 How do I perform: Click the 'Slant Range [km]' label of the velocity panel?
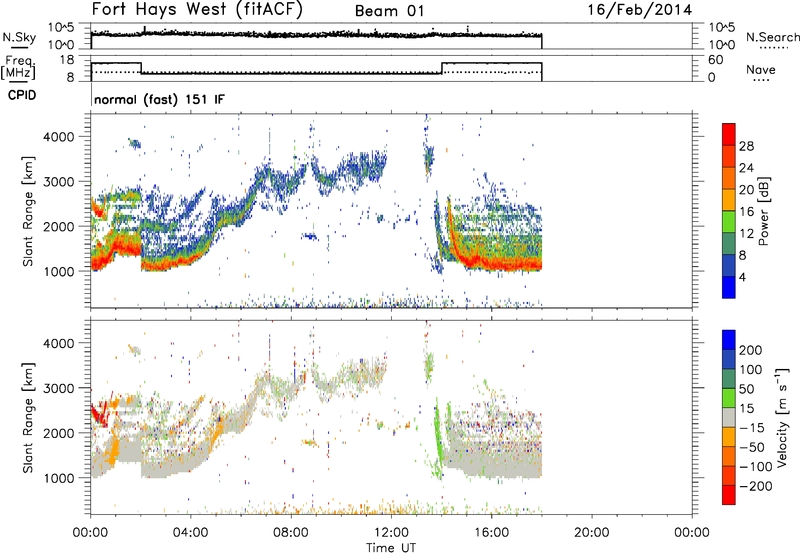[28, 418]
